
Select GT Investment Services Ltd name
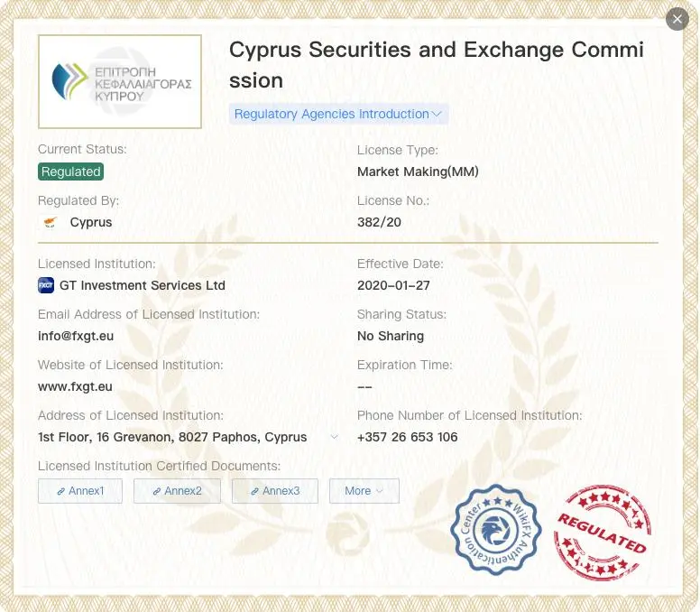tap(142, 285)
